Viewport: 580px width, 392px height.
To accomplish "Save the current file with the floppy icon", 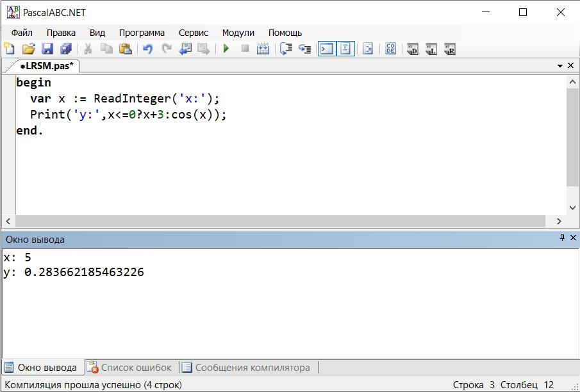I will 47,49.
